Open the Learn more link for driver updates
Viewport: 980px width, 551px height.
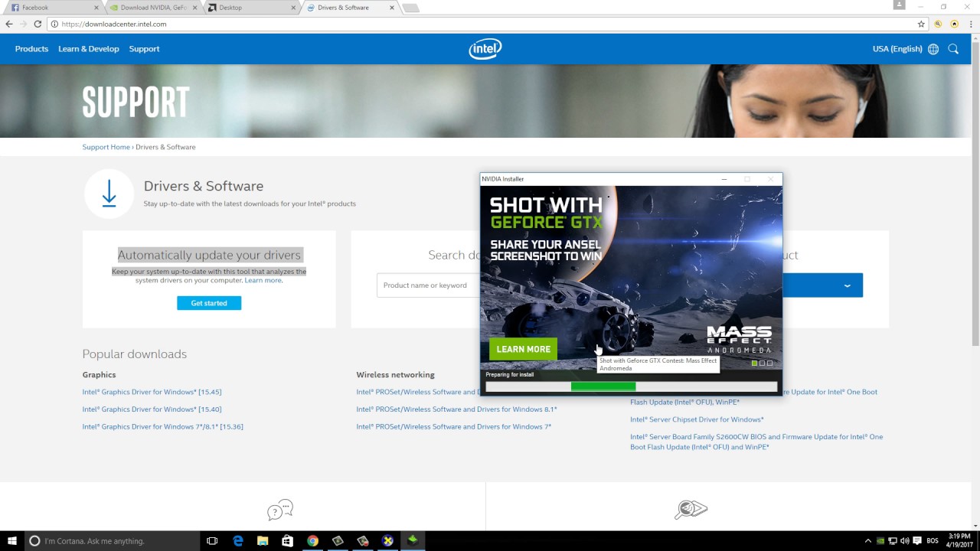point(263,280)
